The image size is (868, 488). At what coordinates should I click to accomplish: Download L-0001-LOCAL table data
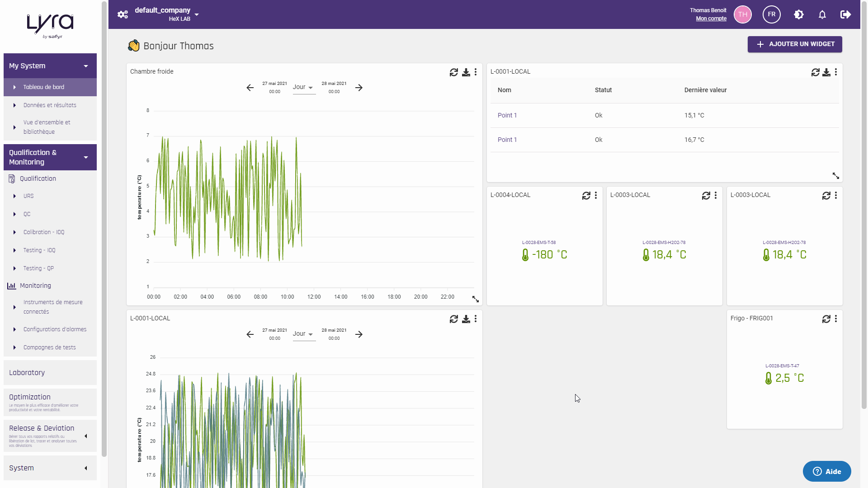[826, 72]
